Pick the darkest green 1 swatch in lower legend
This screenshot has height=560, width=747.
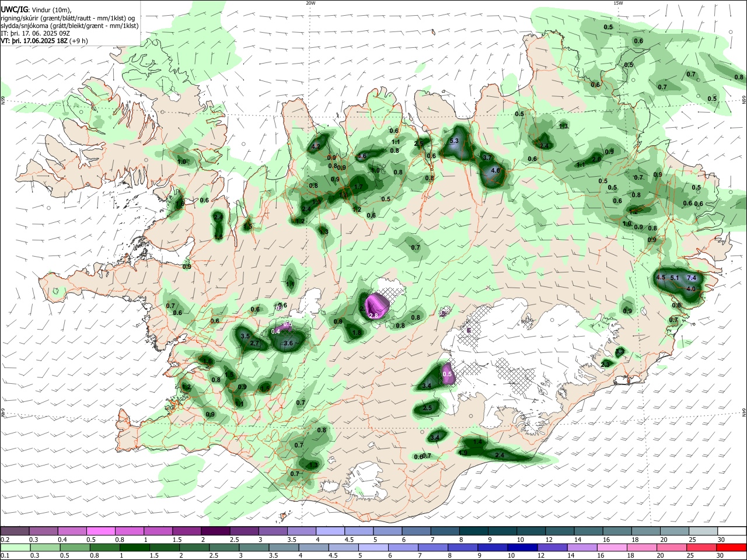point(134,548)
